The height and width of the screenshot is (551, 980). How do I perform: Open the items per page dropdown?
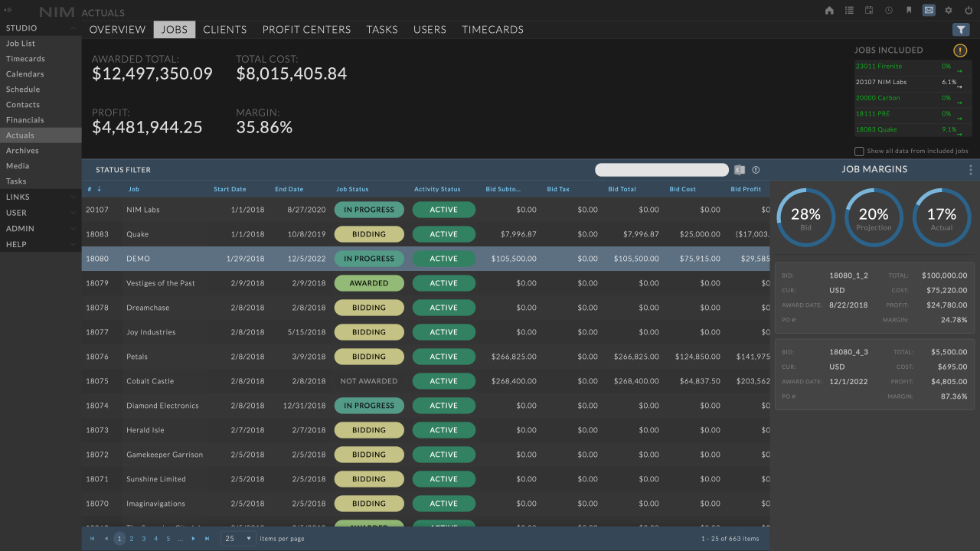tap(237, 538)
